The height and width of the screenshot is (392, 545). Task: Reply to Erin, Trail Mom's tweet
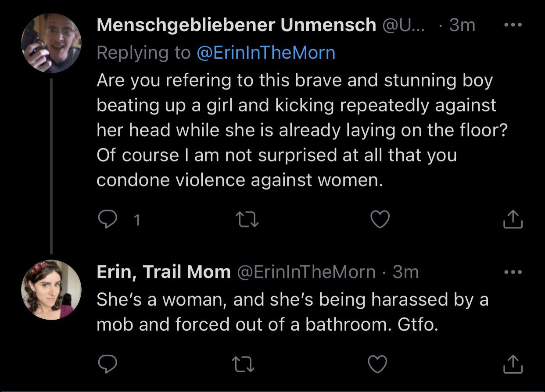click(x=107, y=363)
